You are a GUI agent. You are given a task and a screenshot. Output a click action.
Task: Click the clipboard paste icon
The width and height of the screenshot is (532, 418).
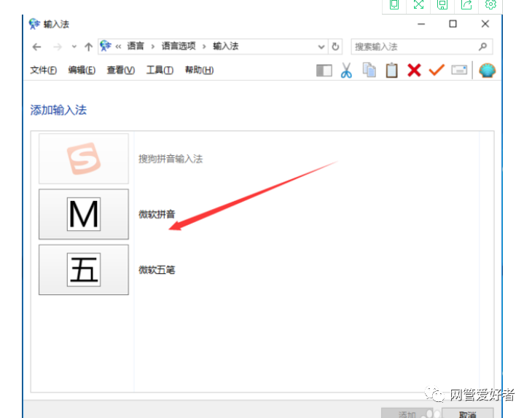(x=391, y=71)
